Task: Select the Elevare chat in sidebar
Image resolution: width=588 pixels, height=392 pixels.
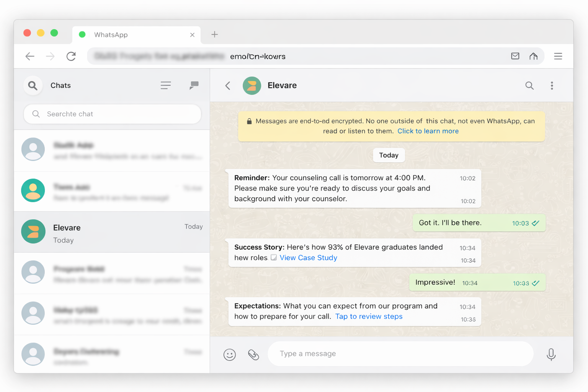Action: 112,232
